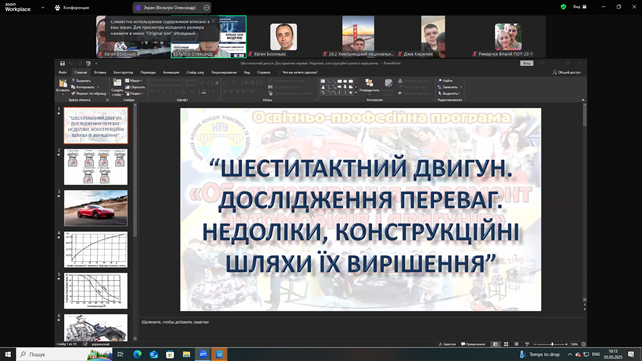Toggle Notes (Заметки) pane in status bar
Image resolution: width=642 pixels, height=361 pixels.
447,344
